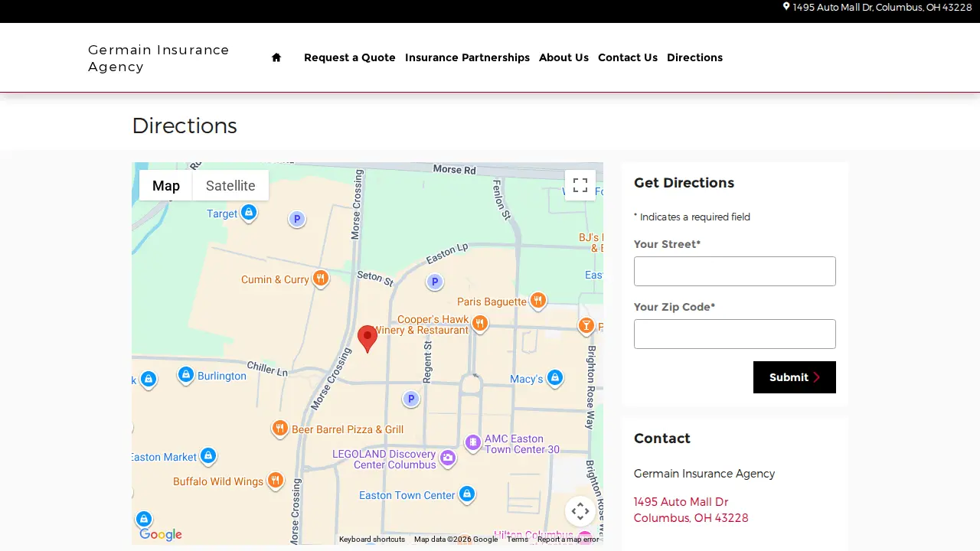Click the Cumin & Curry restaurant icon

tap(321, 279)
